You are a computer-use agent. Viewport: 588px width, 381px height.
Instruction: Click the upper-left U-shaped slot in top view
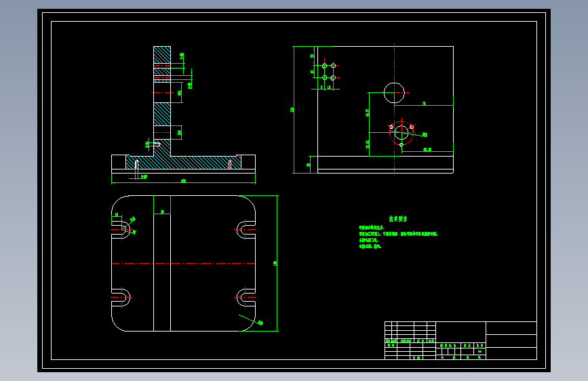(121, 230)
